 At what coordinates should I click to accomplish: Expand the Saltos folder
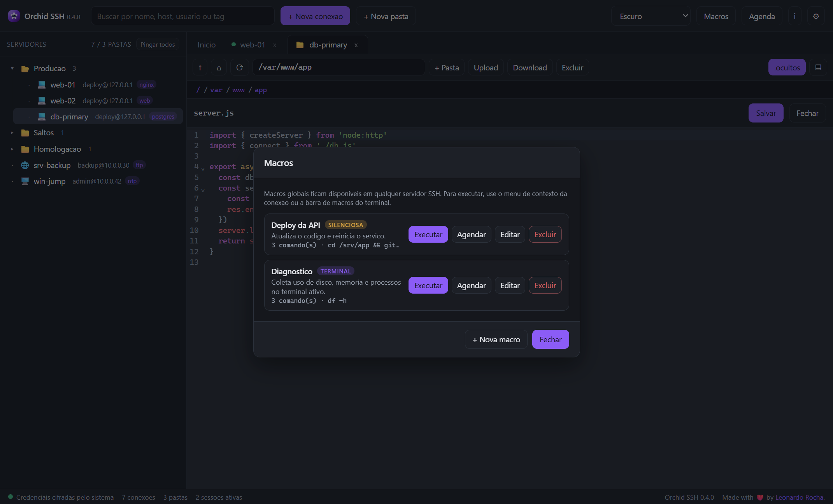(12, 133)
